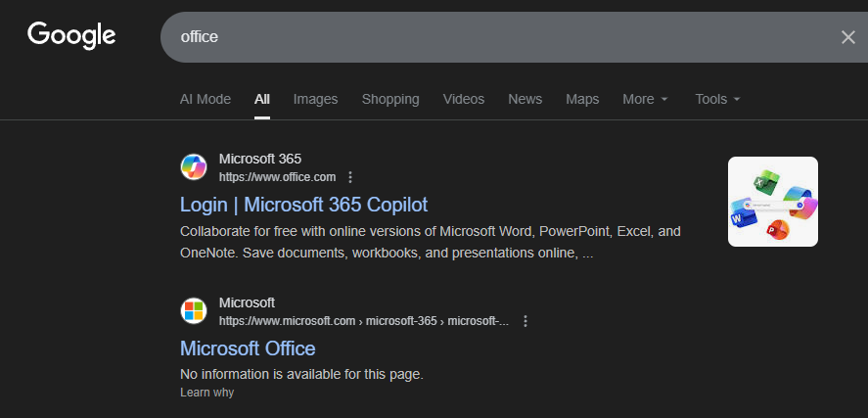Open options menu beside microsoft.com URL

tap(525, 321)
